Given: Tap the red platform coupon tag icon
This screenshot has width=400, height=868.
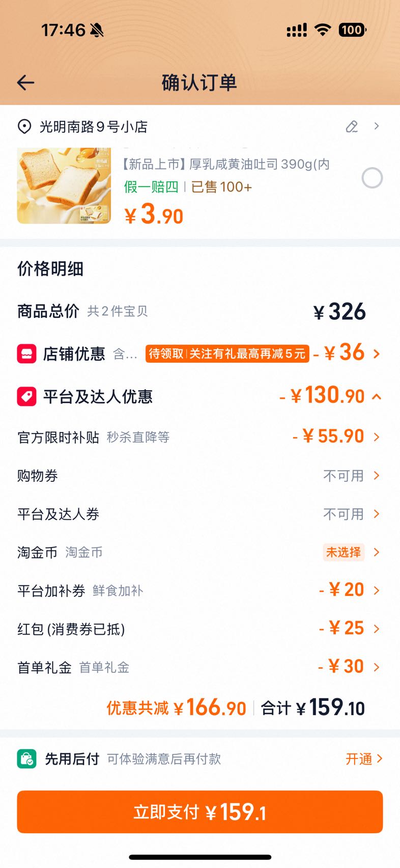Looking at the screenshot, I should [x=26, y=396].
